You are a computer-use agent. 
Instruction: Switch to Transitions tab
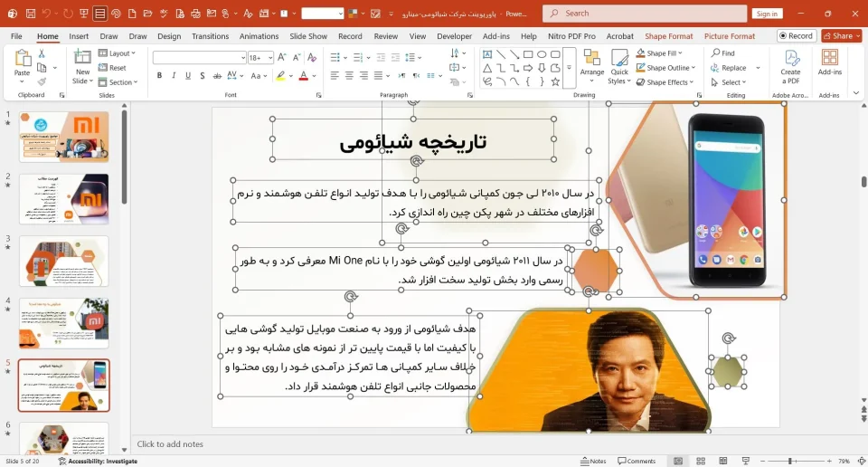210,36
